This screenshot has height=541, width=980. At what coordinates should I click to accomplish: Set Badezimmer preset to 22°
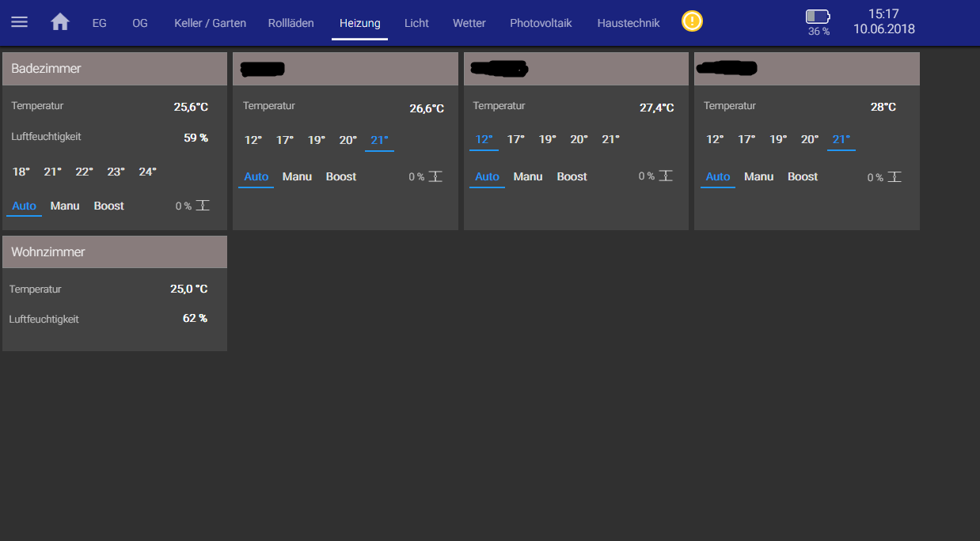pos(85,172)
